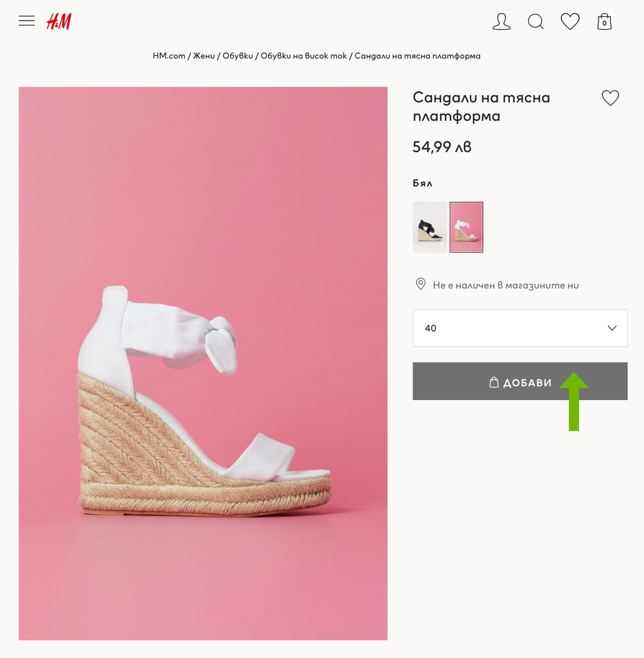Open the shopping bag icon
Screen dimensions: 644x658
604,22
